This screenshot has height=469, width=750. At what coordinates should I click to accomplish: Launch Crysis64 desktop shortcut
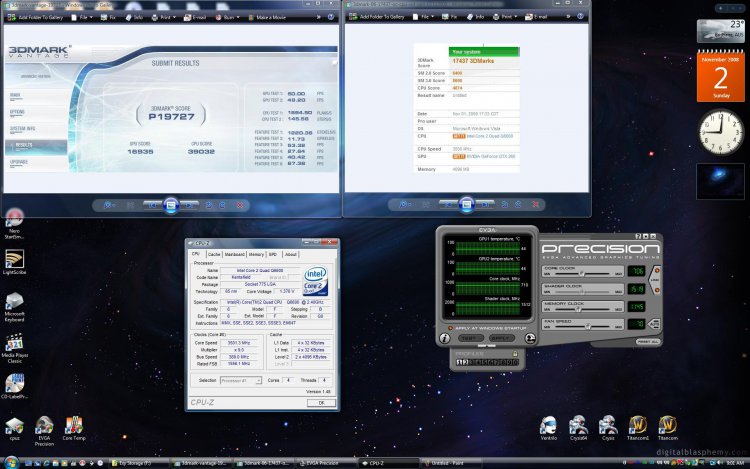coord(578,428)
